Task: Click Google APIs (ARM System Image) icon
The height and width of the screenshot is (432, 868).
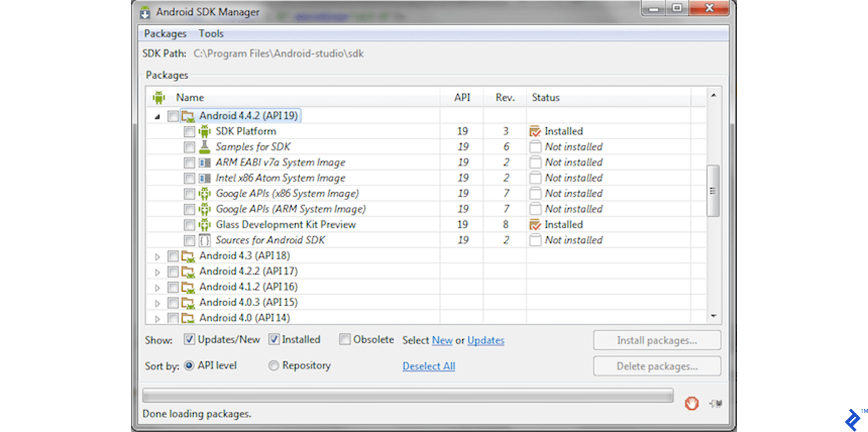Action: coord(204,209)
